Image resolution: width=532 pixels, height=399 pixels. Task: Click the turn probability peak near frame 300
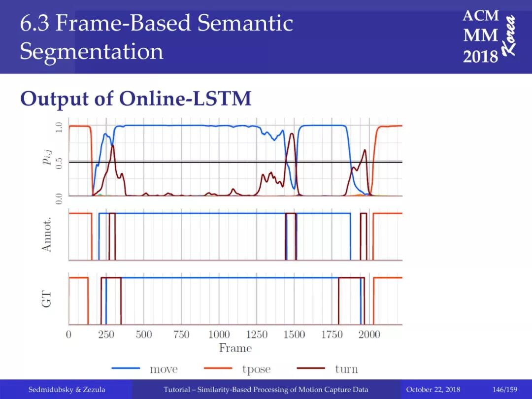tap(112, 146)
